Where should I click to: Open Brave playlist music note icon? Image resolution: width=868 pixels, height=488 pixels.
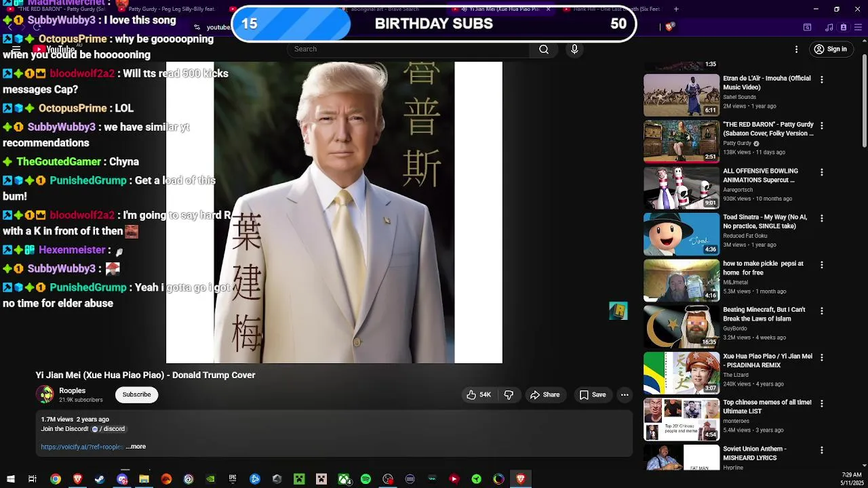(829, 27)
